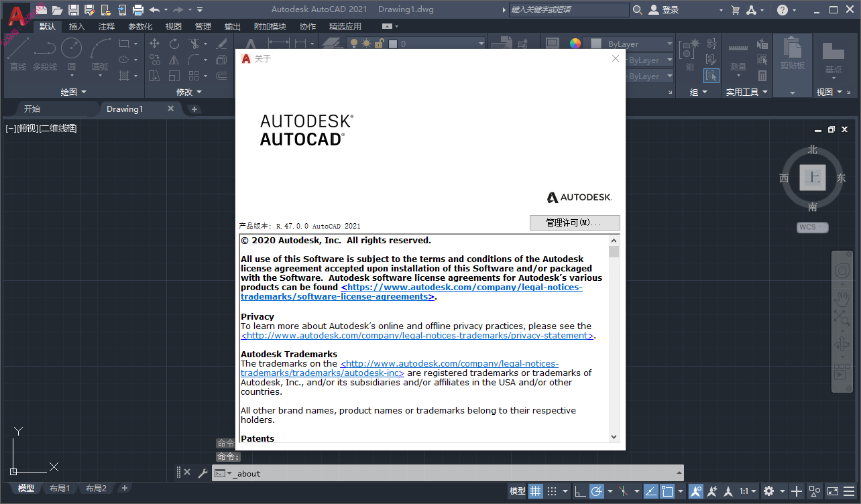Viewport: 861px width, 504px height.
Task: Click the 管理许可(M)... button
Action: click(575, 223)
